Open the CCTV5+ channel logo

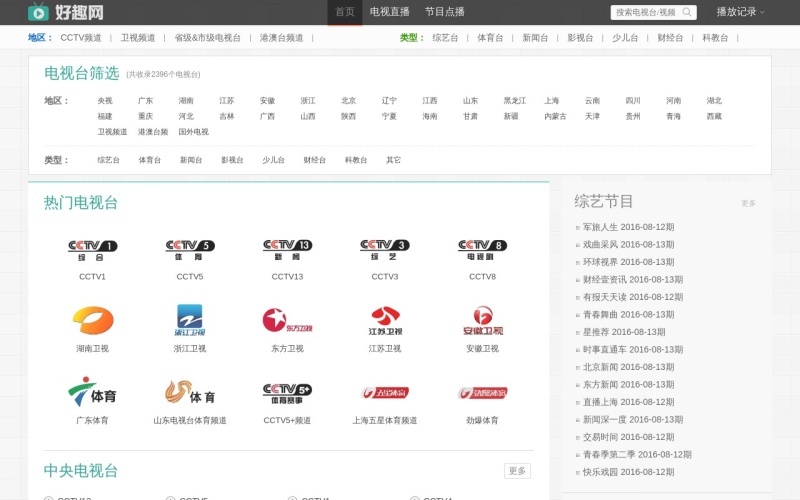[x=287, y=393]
